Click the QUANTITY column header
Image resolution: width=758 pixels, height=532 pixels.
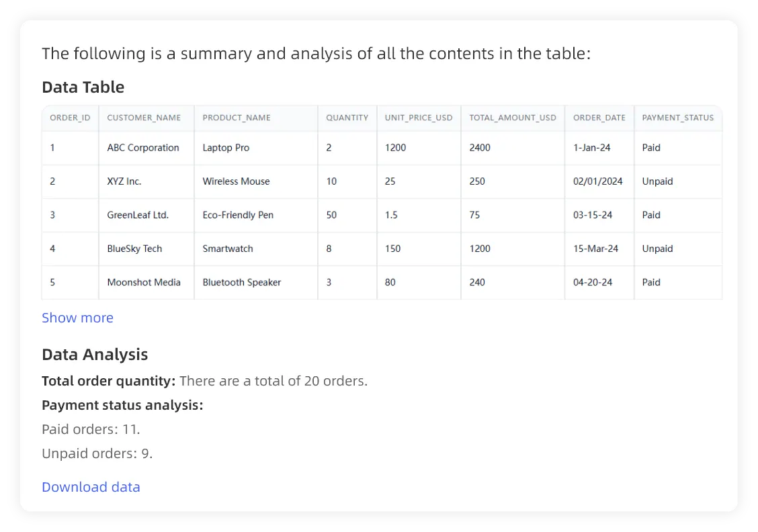point(347,118)
